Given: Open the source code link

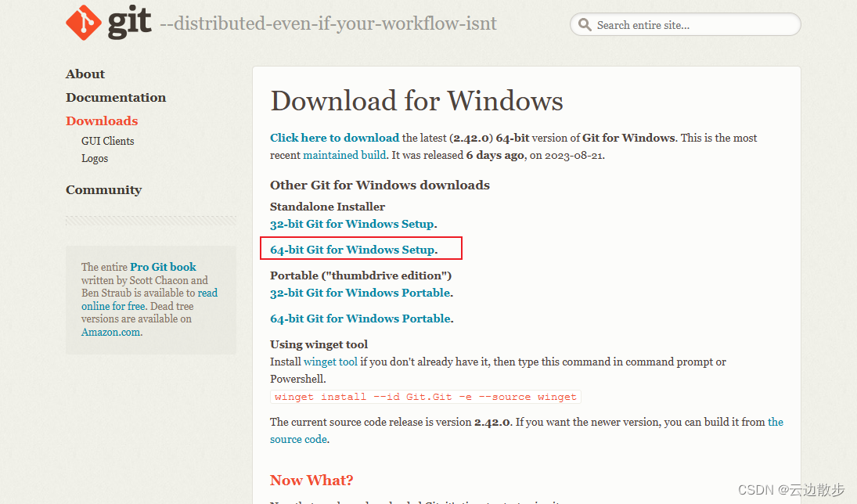Looking at the screenshot, I should coord(298,440).
